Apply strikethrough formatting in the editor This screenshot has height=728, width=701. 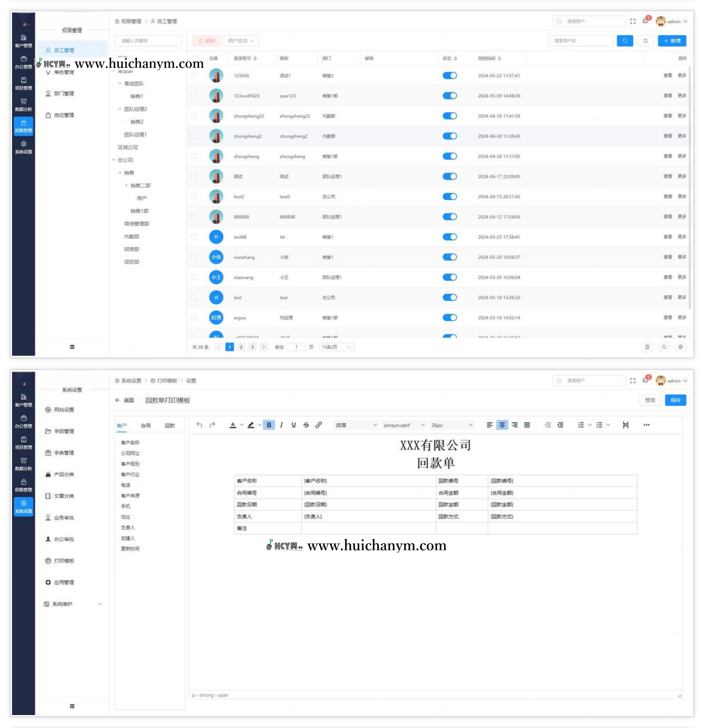(306, 425)
